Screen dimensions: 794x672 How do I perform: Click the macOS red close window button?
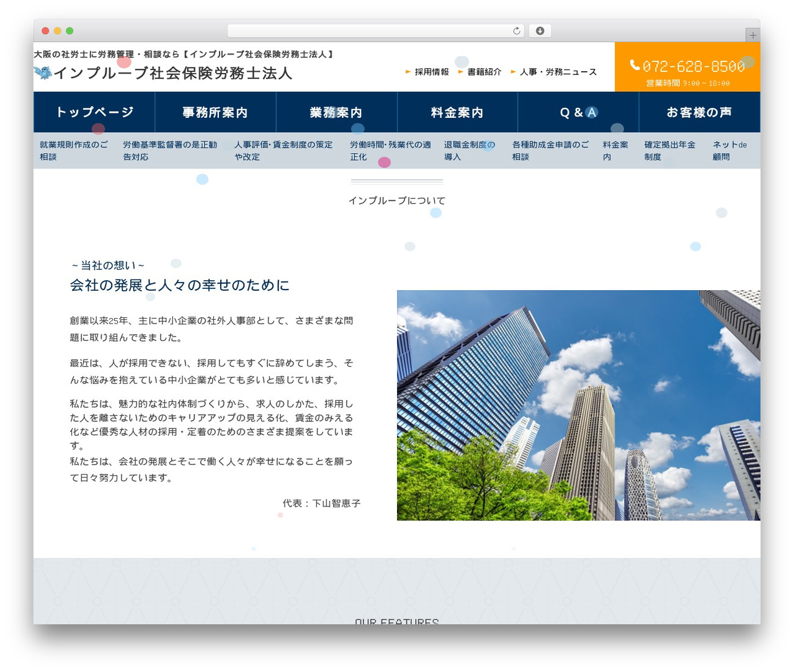(45, 31)
